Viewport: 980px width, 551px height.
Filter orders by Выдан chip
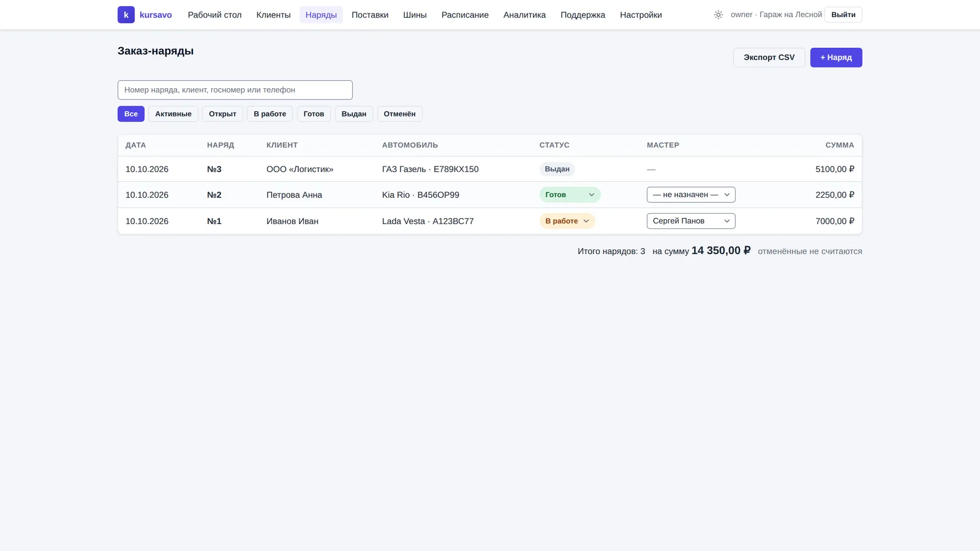tap(354, 114)
